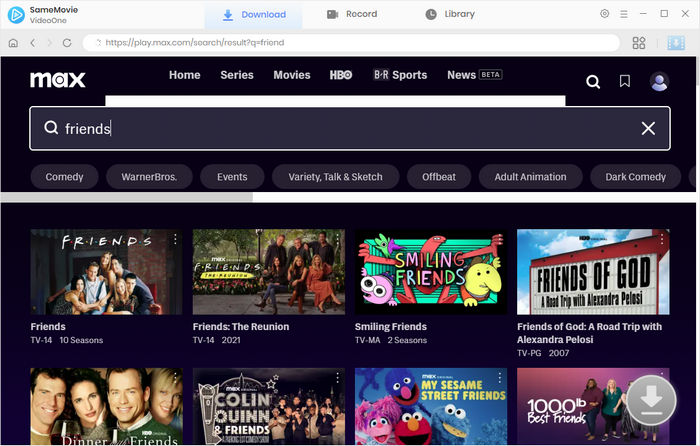The image size is (700, 446).
Task: Open Friends of God thumbnail
Action: pos(593,272)
